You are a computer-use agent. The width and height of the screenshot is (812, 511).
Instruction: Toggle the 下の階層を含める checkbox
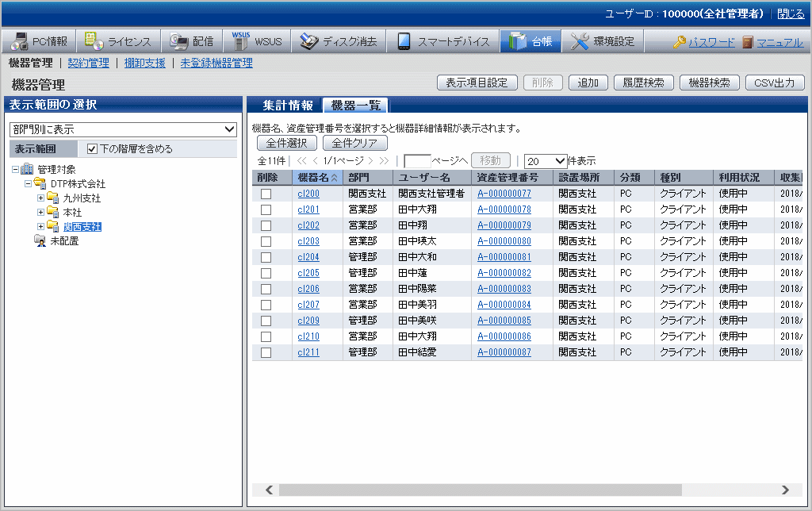click(92, 148)
